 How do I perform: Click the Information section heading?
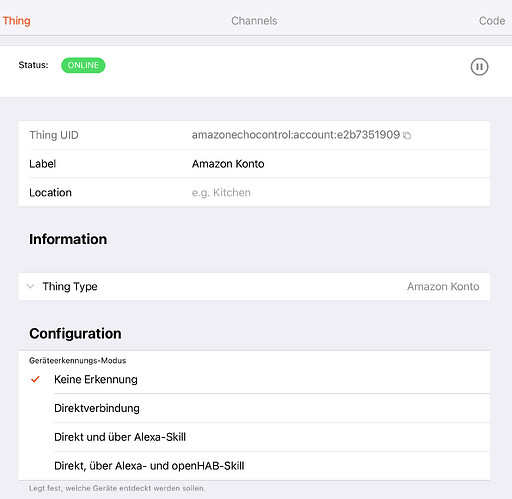[68, 239]
